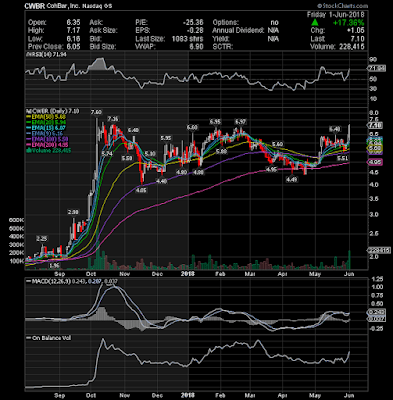Click the green EMA(20) legend entry
The image size is (393, 400).
pos(46,122)
